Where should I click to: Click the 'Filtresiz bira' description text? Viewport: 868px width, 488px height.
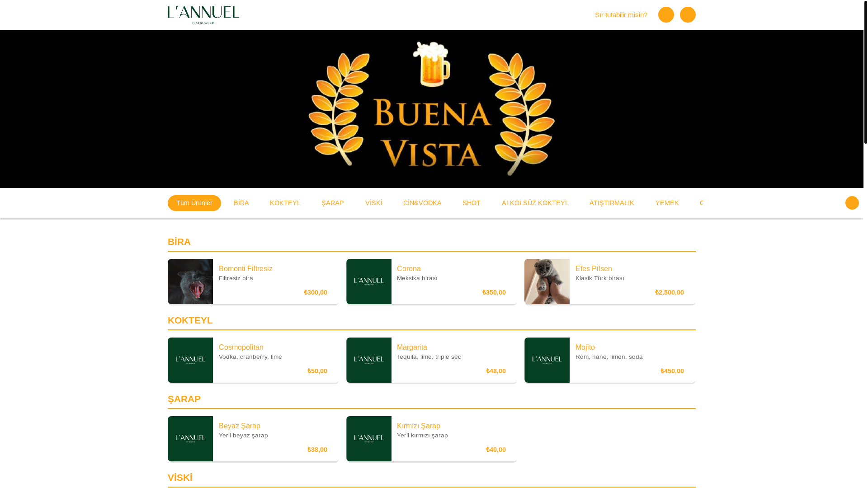(x=236, y=278)
